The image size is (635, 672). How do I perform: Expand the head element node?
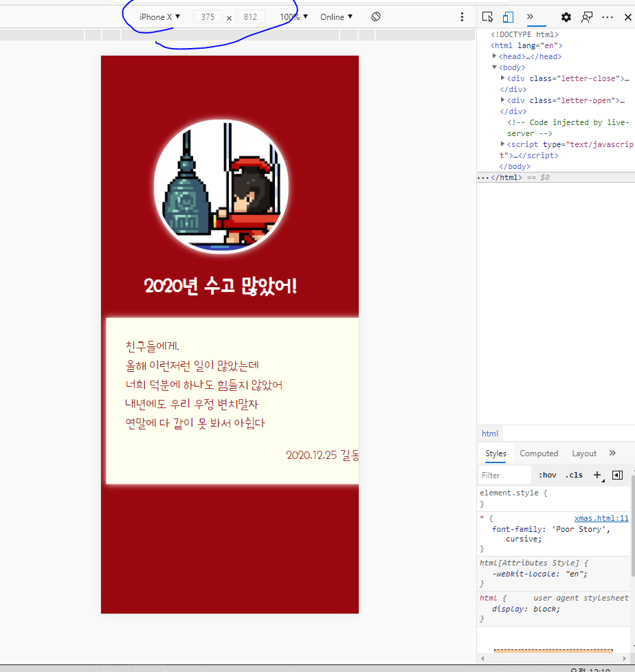[x=494, y=56]
